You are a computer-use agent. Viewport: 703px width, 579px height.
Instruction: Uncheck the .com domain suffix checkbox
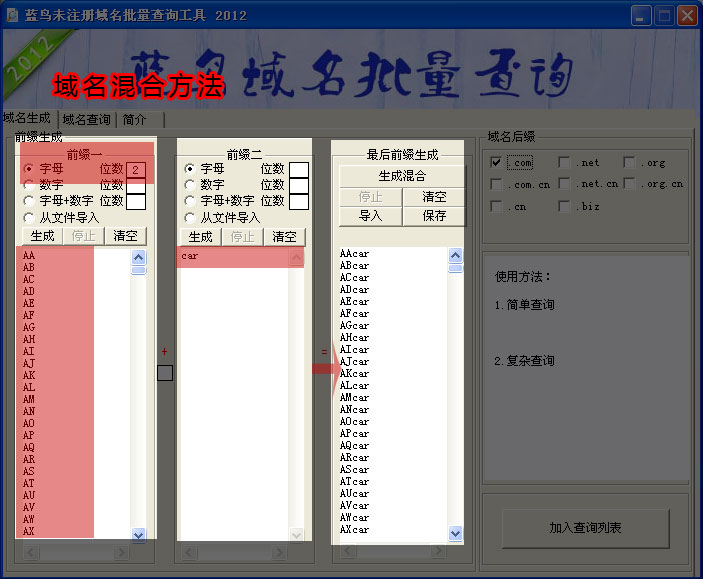[x=497, y=162]
